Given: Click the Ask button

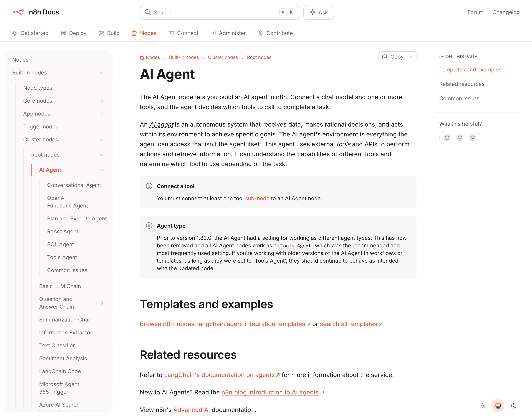Looking at the screenshot, I should pos(319,12).
